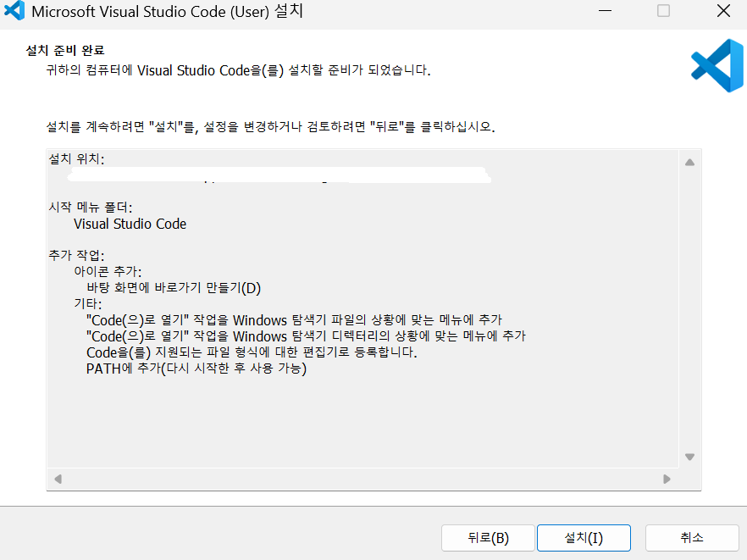Image resolution: width=747 pixels, height=560 pixels.
Task: Click the '설치 준비 완료' heading
Action: coord(64,50)
